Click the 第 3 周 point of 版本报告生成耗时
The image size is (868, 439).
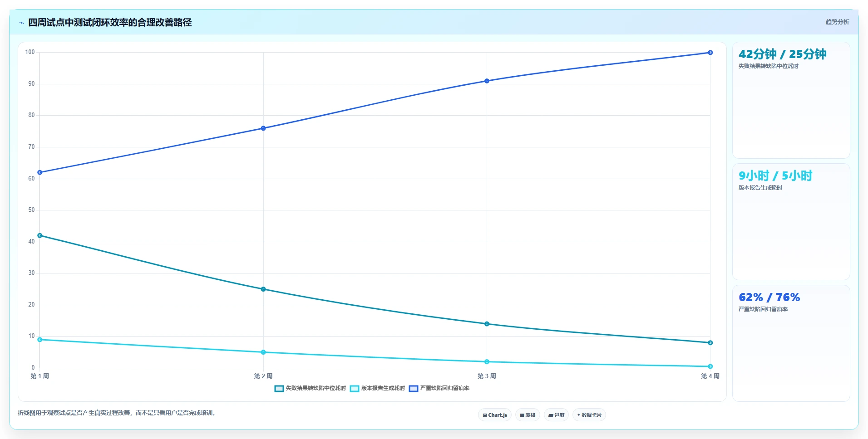[487, 362]
